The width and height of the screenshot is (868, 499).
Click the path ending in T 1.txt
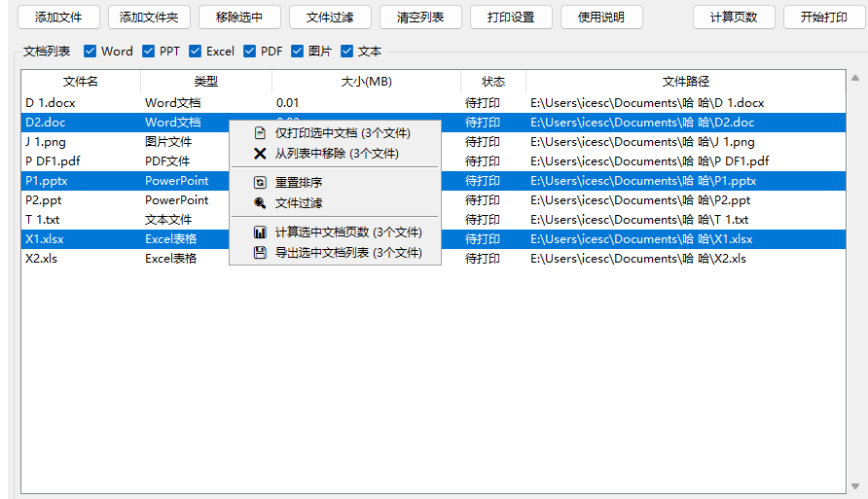(639, 220)
